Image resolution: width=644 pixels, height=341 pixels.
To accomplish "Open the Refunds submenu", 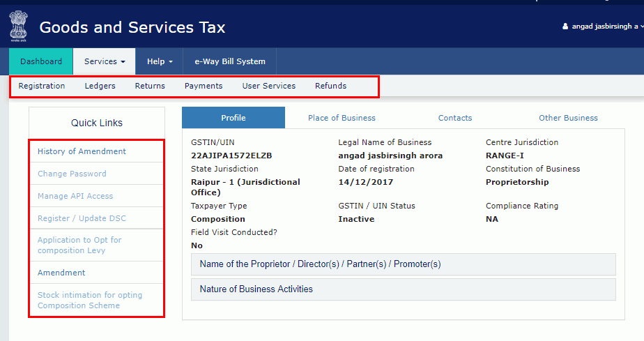I will tap(330, 86).
